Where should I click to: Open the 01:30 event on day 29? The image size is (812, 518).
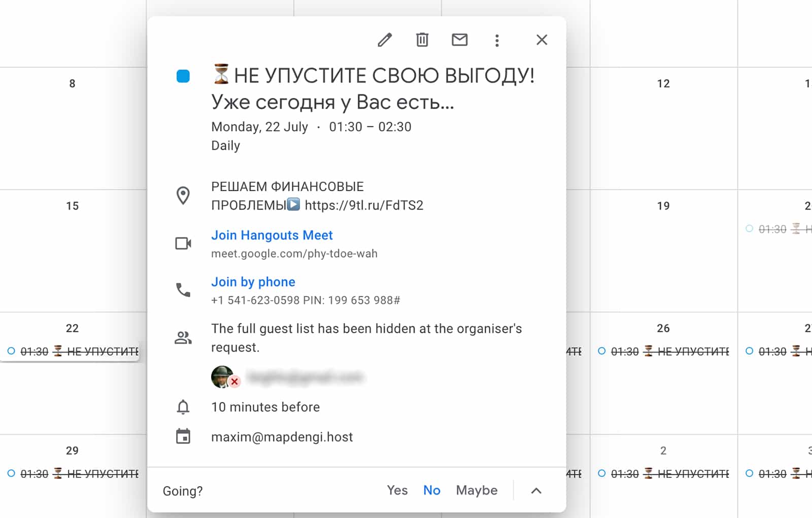pos(74,474)
